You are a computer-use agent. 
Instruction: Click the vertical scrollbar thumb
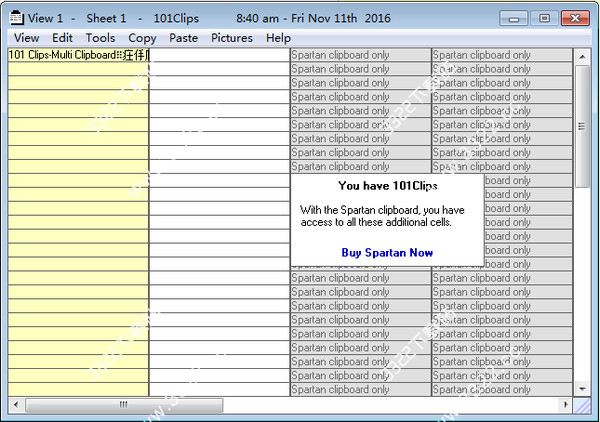[582, 126]
